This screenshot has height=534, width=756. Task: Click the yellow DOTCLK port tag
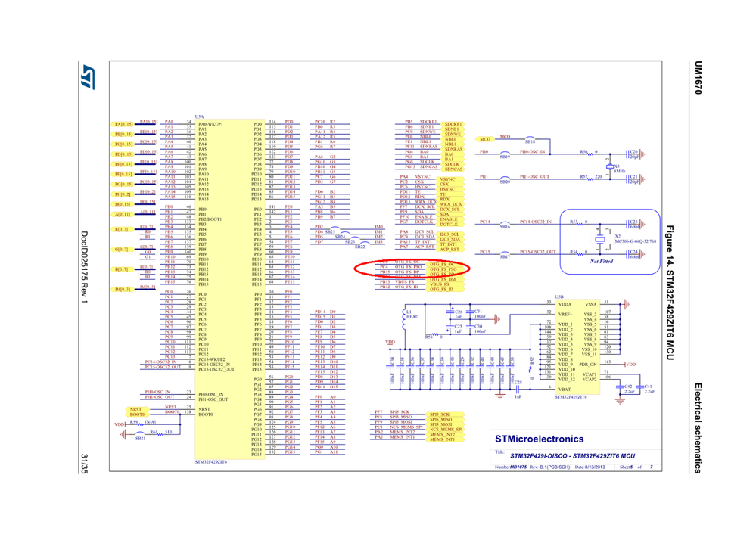450,224
